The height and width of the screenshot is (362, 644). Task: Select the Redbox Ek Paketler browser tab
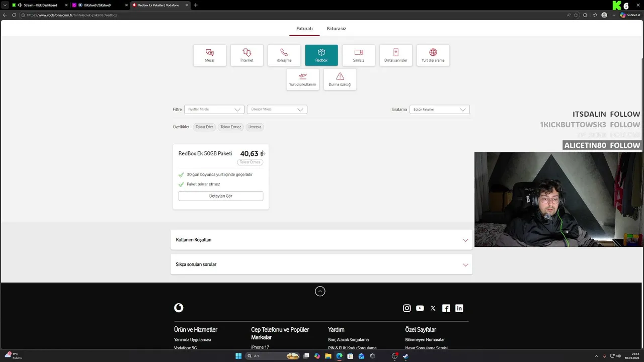click(160, 5)
